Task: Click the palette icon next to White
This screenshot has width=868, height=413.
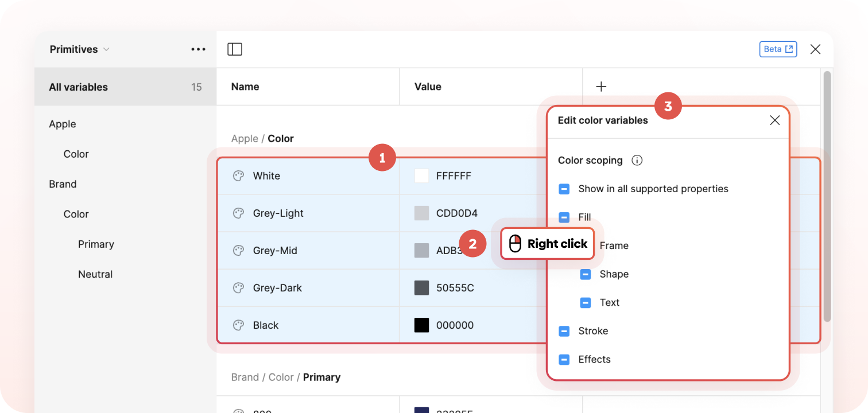Action: (x=238, y=176)
